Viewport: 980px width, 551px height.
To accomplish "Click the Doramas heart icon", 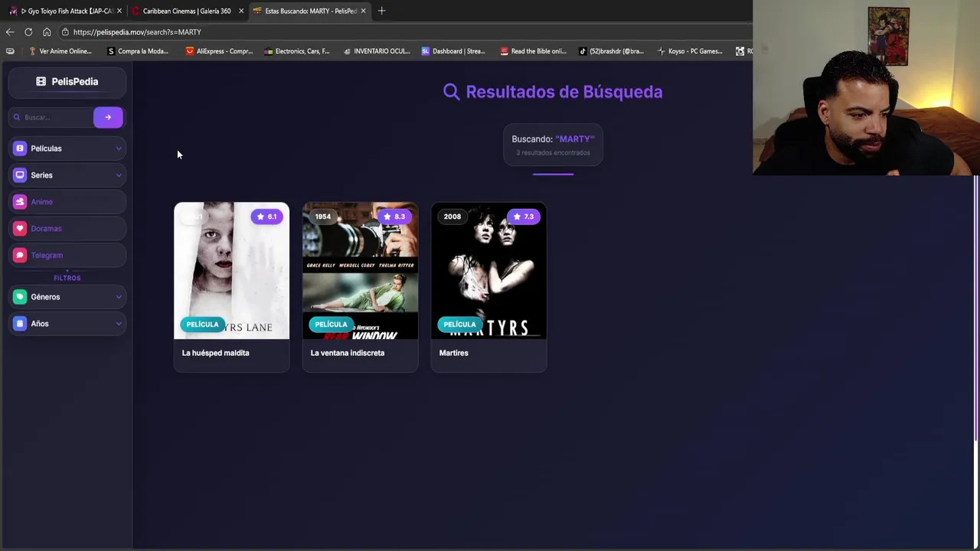I will click(20, 229).
